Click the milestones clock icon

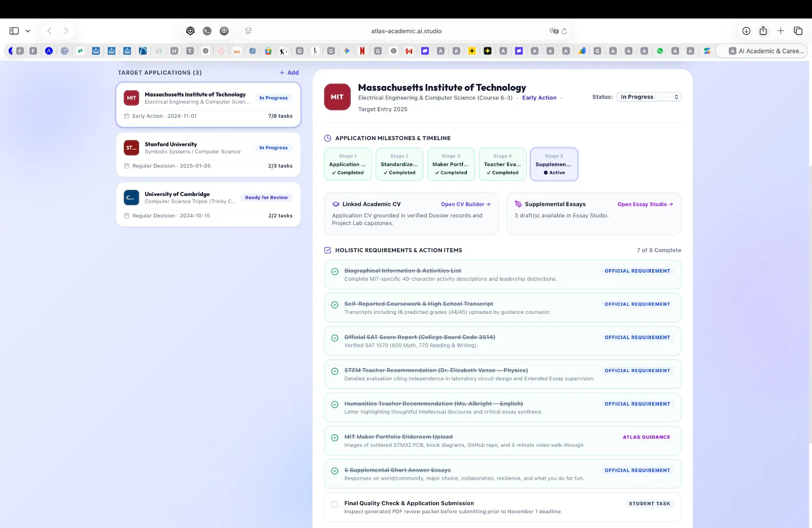pyautogui.click(x=328, y=138)
